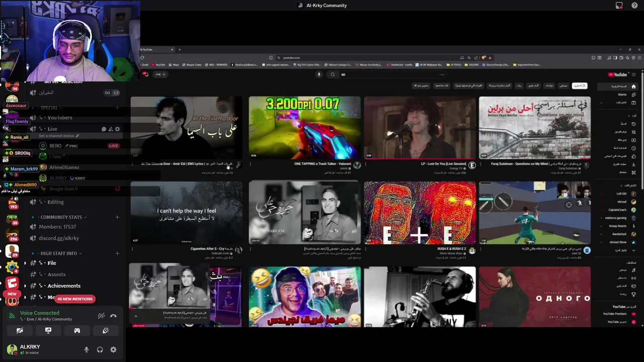This screenshot has height=362, width=644.
Task: Toggle the YouTube guide hamburger menu
Action: click(634, 74)
